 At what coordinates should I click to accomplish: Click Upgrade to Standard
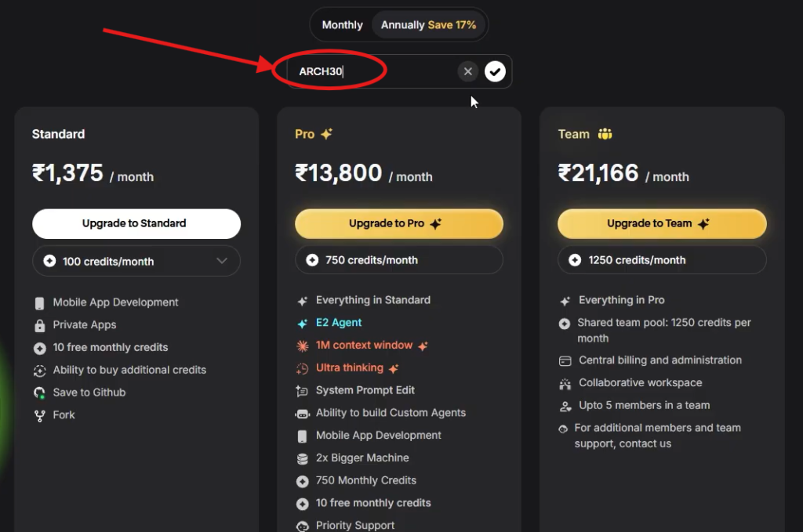(x=136, y=223)
